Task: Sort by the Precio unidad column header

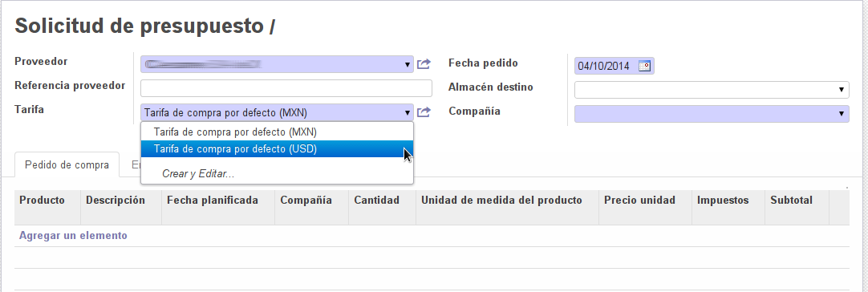Action: 639,201
